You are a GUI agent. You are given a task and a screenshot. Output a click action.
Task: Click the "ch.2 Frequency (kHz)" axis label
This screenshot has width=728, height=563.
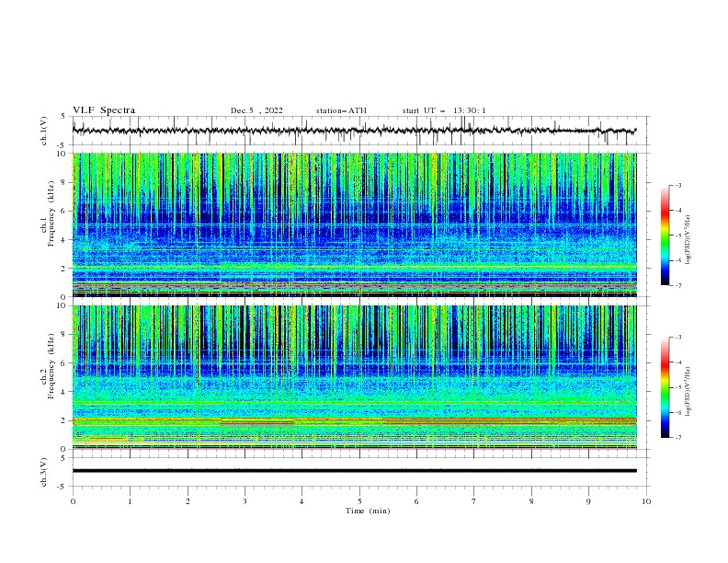pyautogui.click(x=48, y=366)
